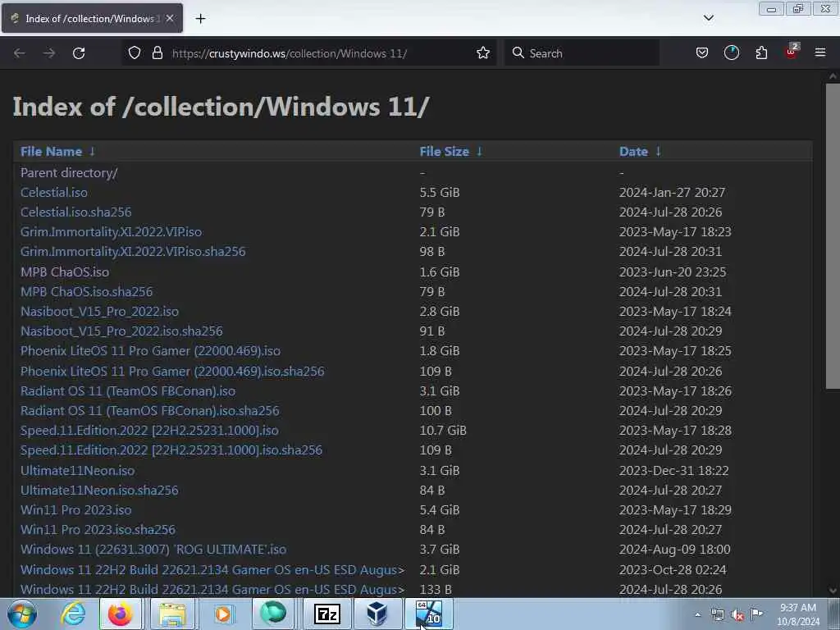Download Win11 Pro 2023.iso
Image resolution: width=840 pixels, height=630 pixels.
tap(75, 510)
